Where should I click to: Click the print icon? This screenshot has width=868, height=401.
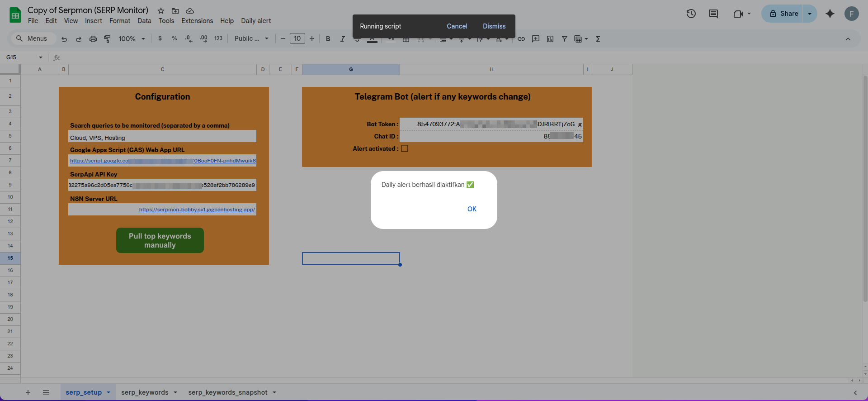93,39
